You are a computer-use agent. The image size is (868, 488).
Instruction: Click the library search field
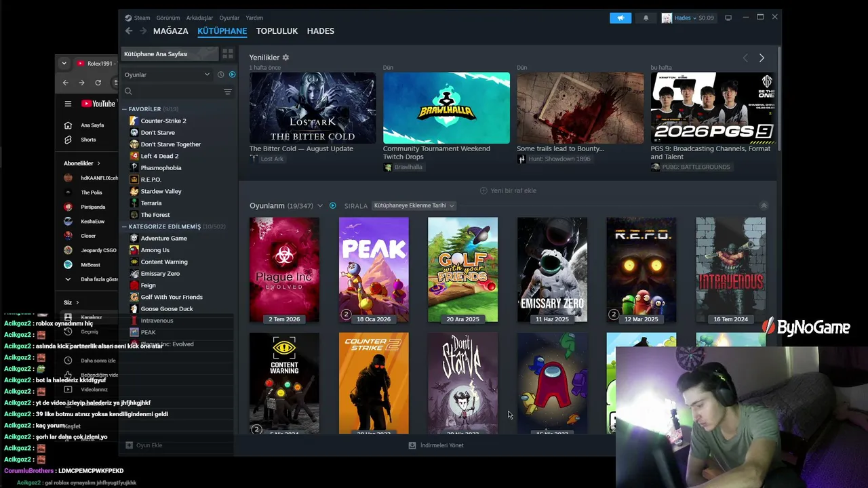[x=172, y=91]
